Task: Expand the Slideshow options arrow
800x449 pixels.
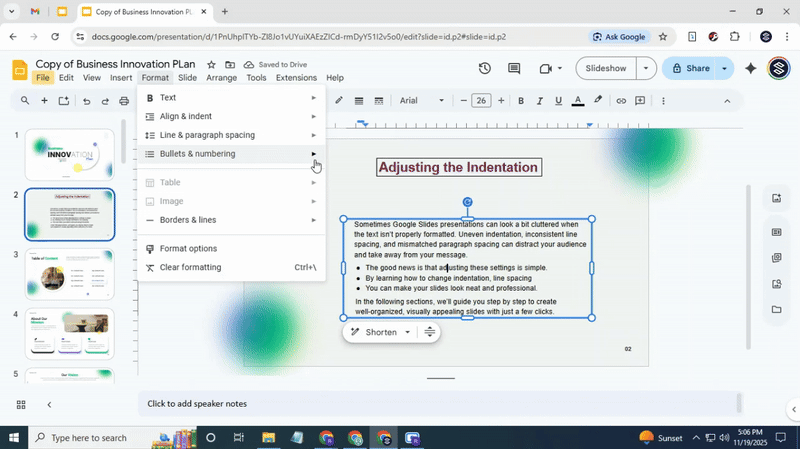Action: (x=647, y=69)
